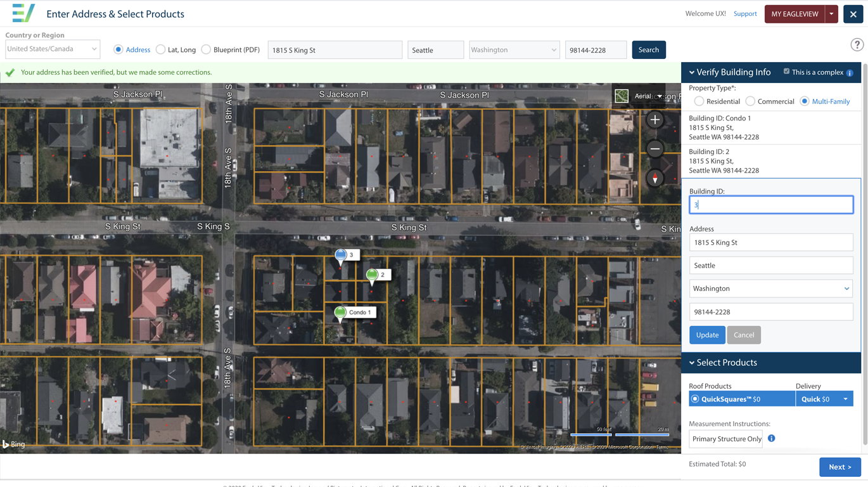Viewport: 868px width, 487px height.
Task: Click the street address search field
Action: (335, 49)
